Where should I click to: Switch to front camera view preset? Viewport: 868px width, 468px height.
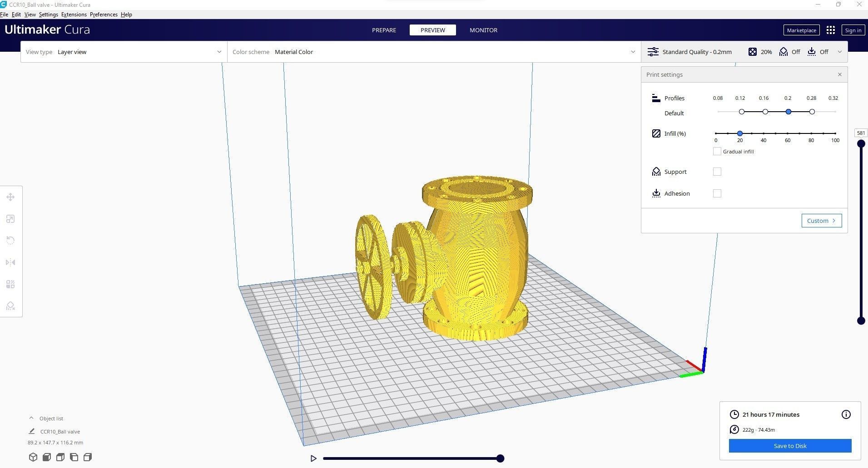[46, 457]
